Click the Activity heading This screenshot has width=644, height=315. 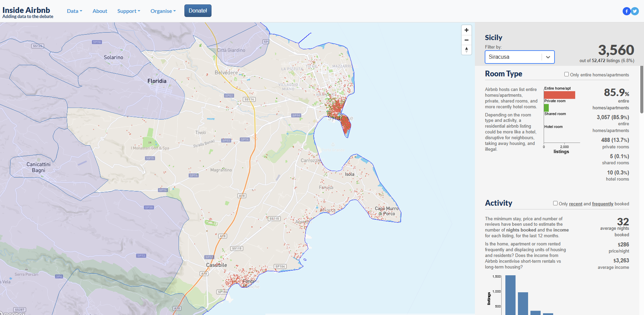(x=499, y=203)
